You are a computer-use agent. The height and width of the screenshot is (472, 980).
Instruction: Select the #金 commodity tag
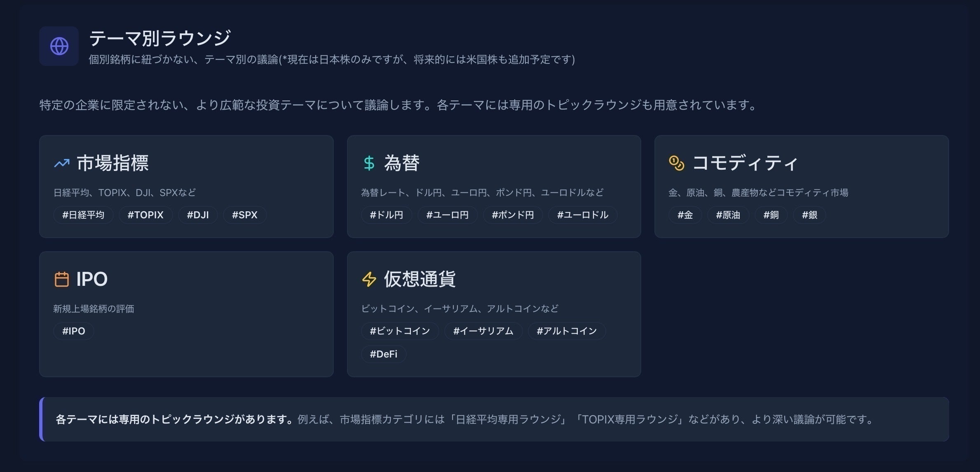coord(685,215)
